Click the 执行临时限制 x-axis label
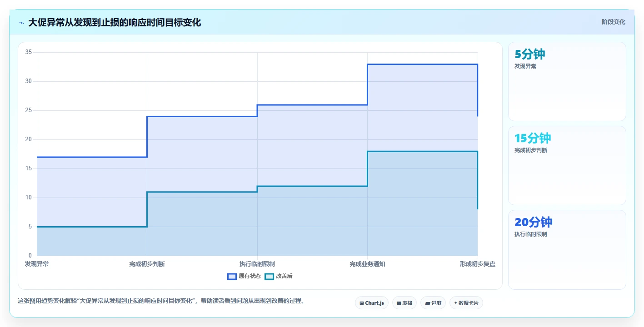The width and height of the screenshot is (644, 327). 257,264
